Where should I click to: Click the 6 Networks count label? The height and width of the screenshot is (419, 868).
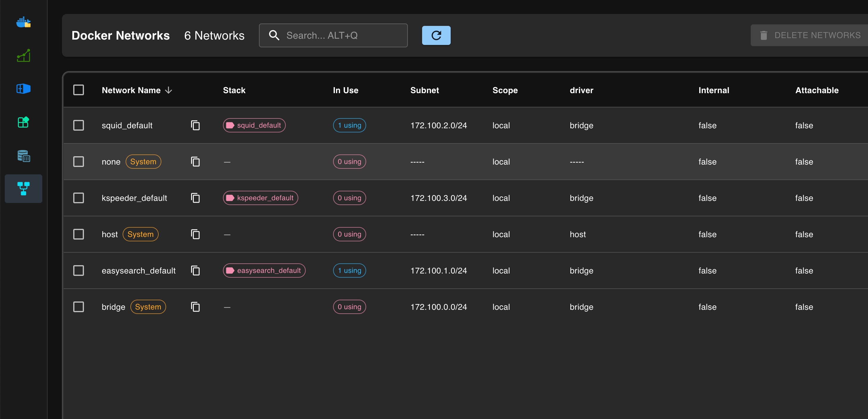pyautogui.click(x=214, y=35)
